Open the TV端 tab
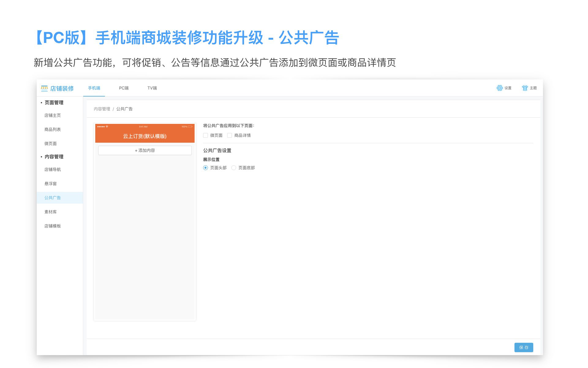This screenshot has width=588, height=368. click(152, 88)
